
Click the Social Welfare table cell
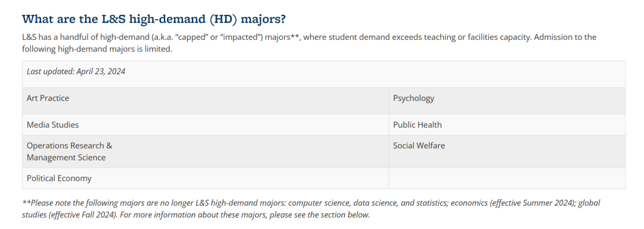(507, 151)
